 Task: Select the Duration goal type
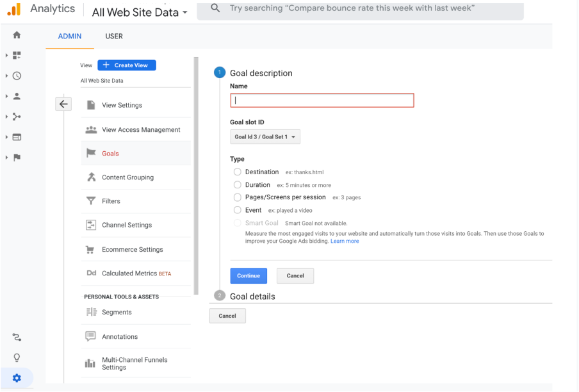pos(238,184)
